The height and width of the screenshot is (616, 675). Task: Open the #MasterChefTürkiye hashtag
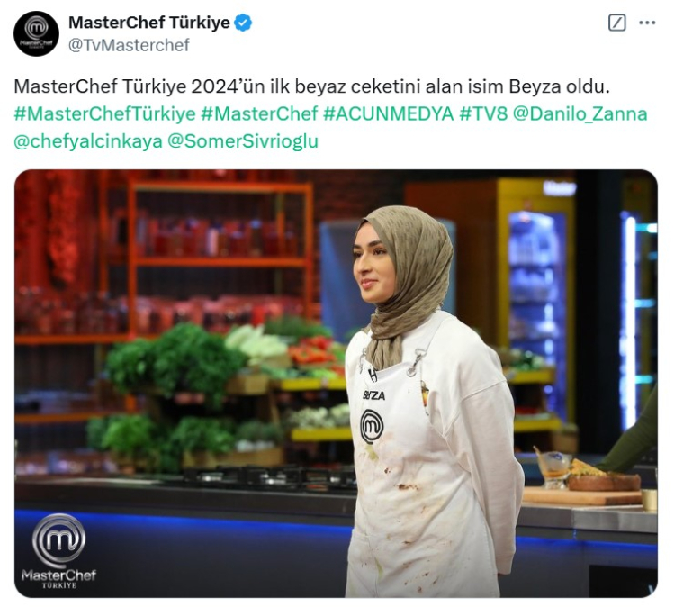[105, 114]
